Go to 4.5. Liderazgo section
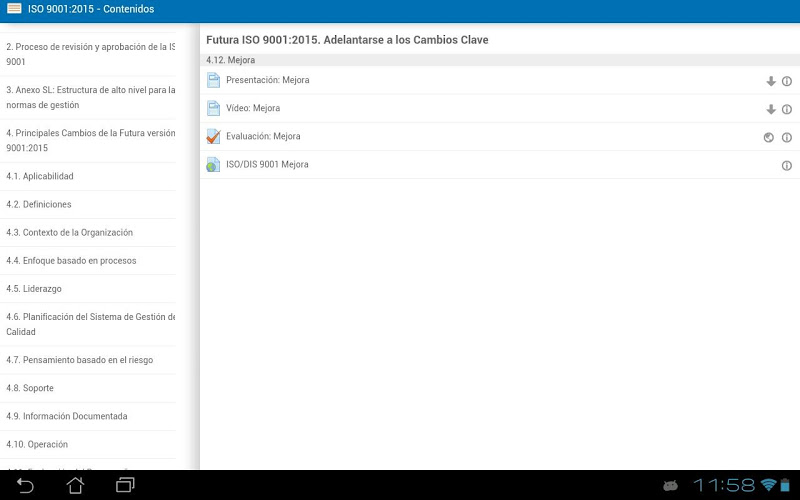Viewport: 800px width, 500px height. pyautogui.click(x=88, y=289)
